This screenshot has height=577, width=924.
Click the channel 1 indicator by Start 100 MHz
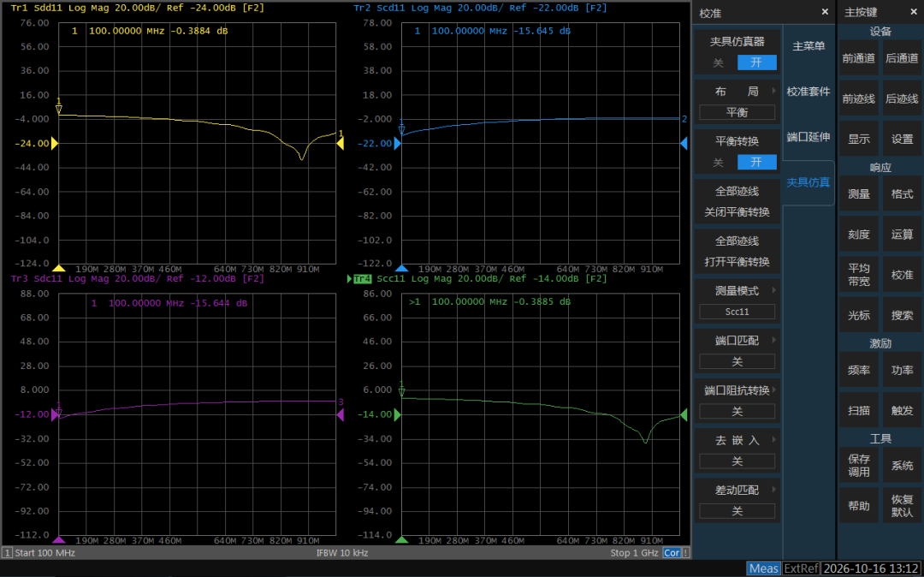tap(7, 553)
